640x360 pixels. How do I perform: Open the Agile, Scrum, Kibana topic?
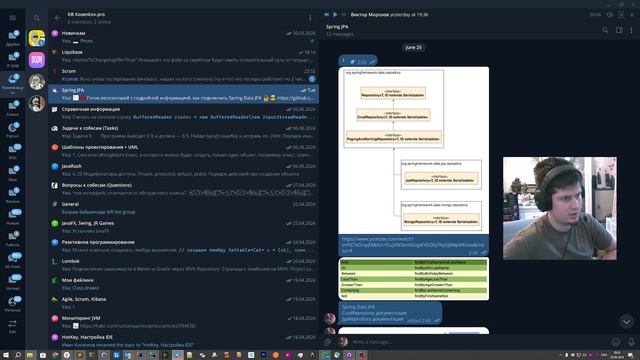coord(184,302)
